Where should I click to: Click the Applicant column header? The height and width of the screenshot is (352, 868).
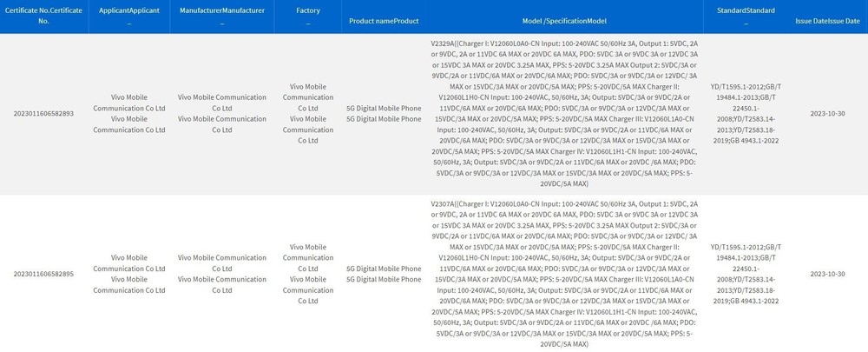(x=129, y=16)
